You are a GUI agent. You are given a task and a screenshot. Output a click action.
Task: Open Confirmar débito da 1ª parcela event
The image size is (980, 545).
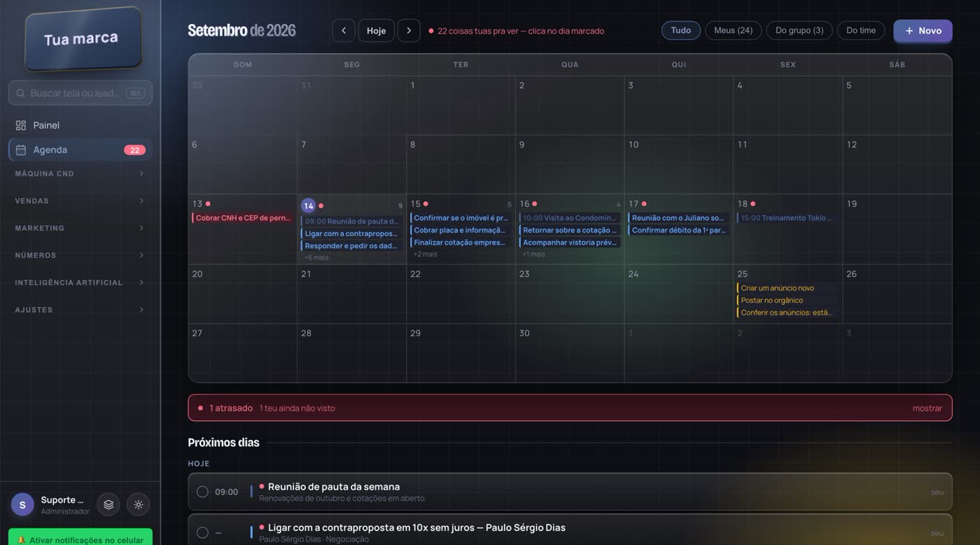679,230
